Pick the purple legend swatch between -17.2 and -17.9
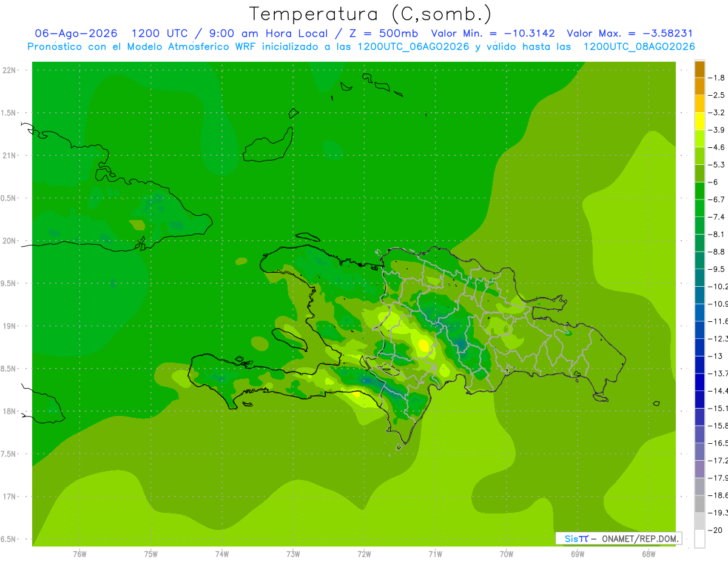728x562 pixels. pyautogui.click(x=699, y=469)
